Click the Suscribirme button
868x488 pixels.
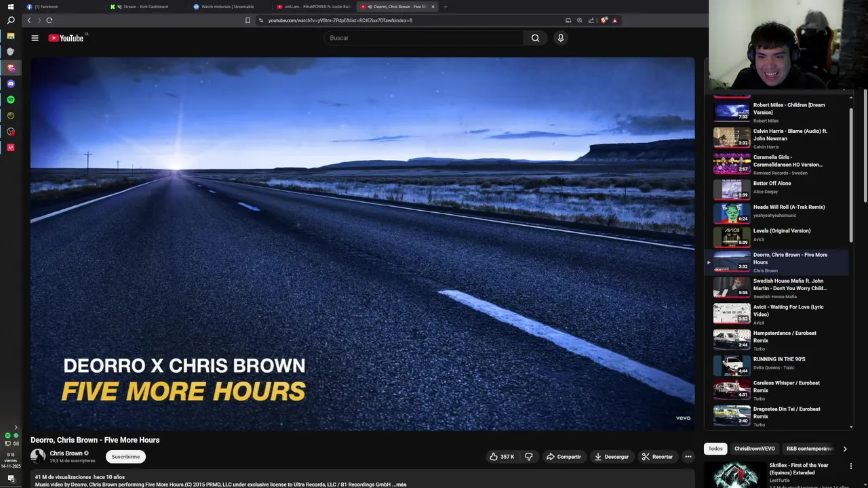point(125,457)
